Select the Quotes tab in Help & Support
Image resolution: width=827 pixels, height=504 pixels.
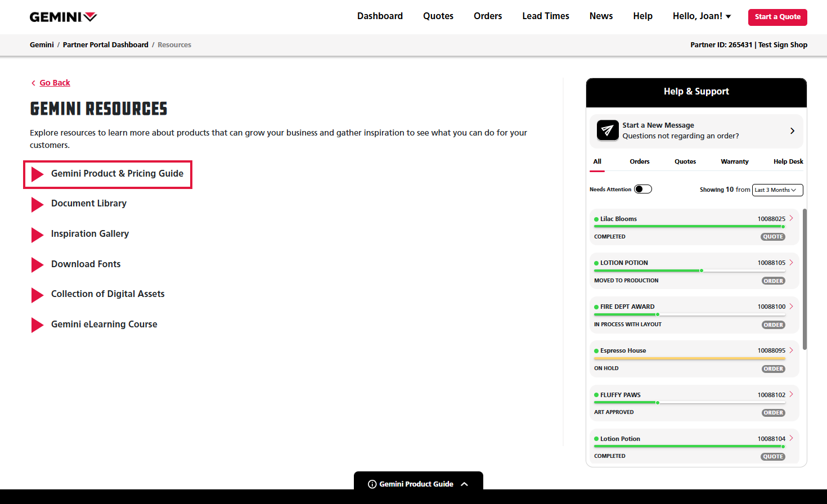(685, 161)
